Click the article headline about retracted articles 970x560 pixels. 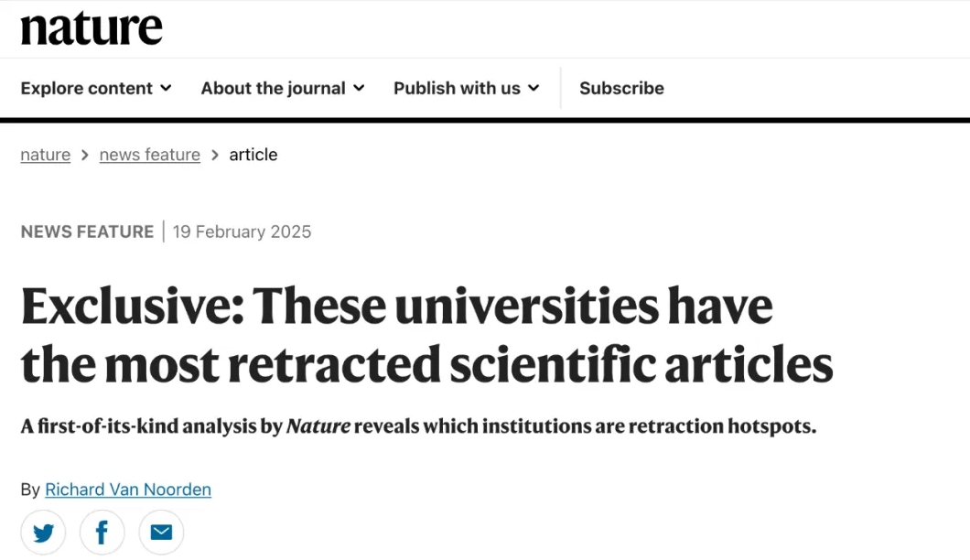pyautogui.click(x=426, y=335)
